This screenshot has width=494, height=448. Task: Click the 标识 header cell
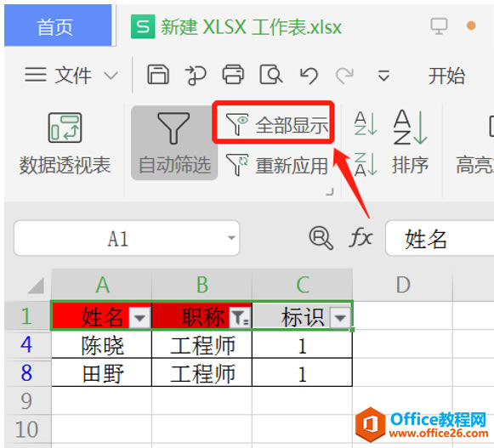click(302, 316)
